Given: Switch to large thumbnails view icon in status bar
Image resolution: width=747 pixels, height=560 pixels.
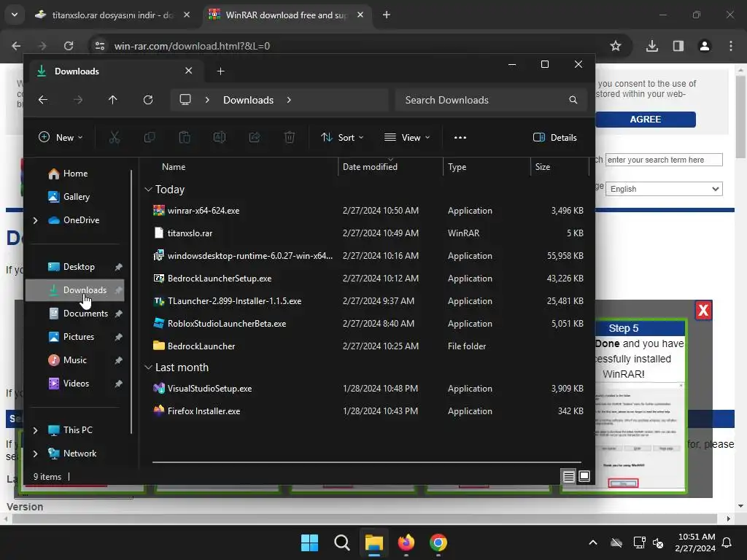Looking at the screenshot, I should coord(584,476).
